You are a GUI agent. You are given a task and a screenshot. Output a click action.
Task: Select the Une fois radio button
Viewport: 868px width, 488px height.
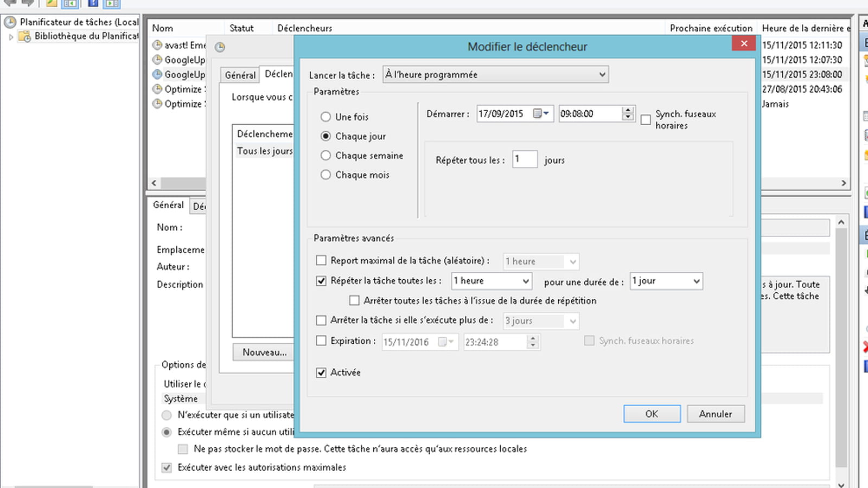(x=325, y=117)
